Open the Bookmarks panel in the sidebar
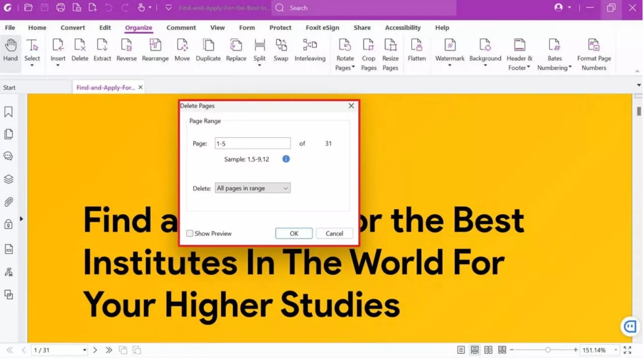The width and height of the screenshot is (644, 358). pos(8,111)
